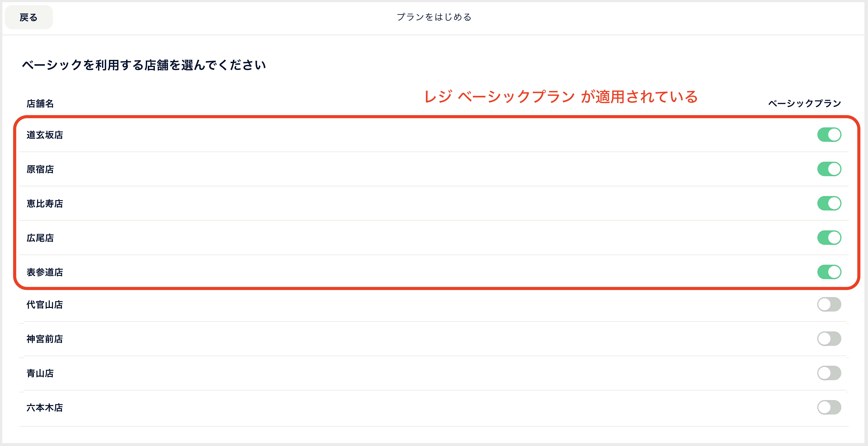The image size is (868, 446).
Task: Enable Basic plan for 代官山店
Action: [829, 304]
